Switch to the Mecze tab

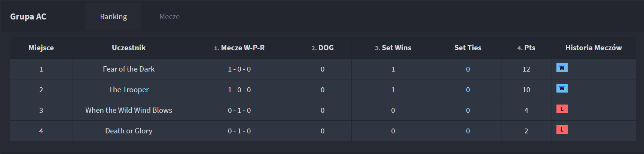[170, 16]
